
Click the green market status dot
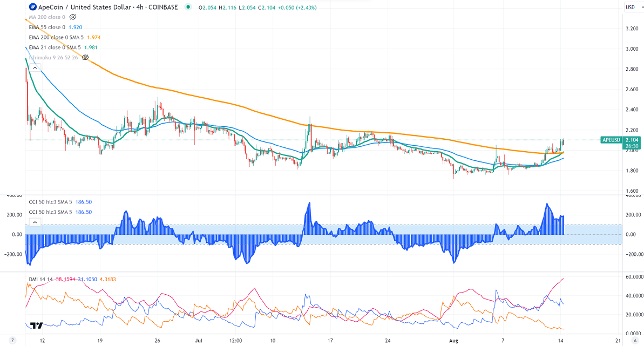pos(188,6)
